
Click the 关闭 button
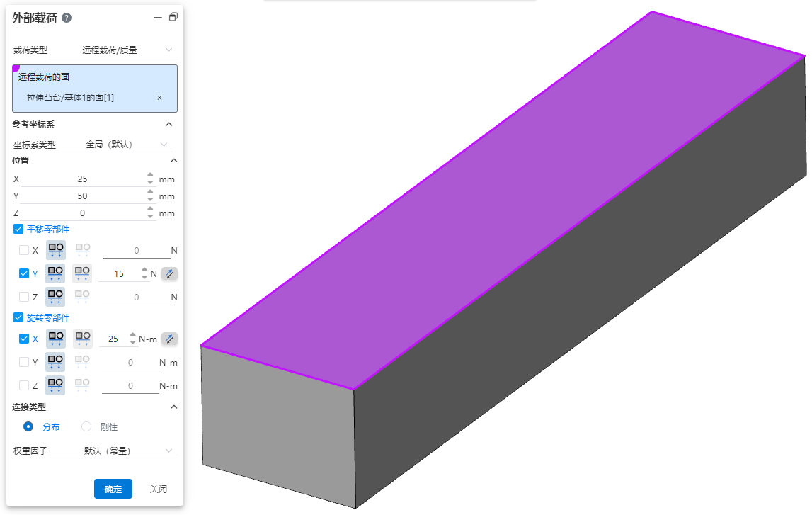tap(159, 489)
